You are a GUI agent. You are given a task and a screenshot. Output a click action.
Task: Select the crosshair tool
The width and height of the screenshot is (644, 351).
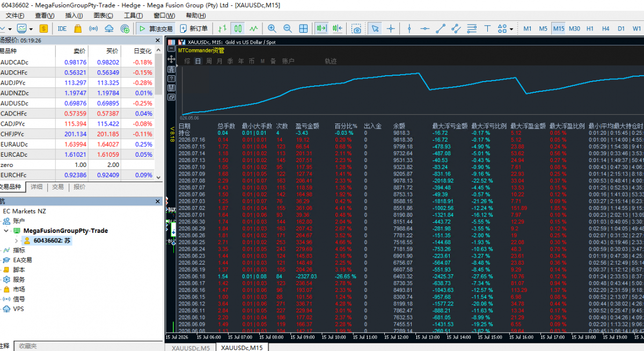(391, 28)
